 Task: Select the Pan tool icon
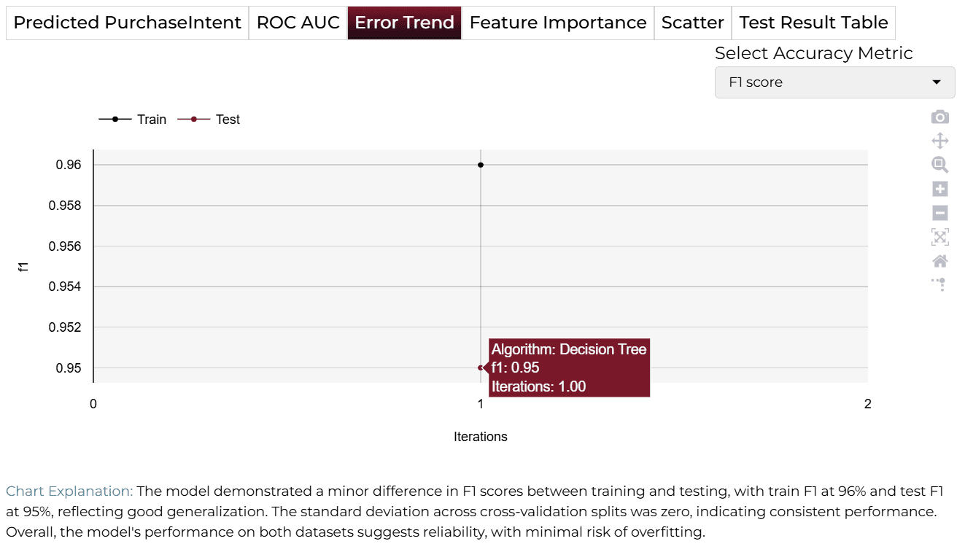point(940,141)
